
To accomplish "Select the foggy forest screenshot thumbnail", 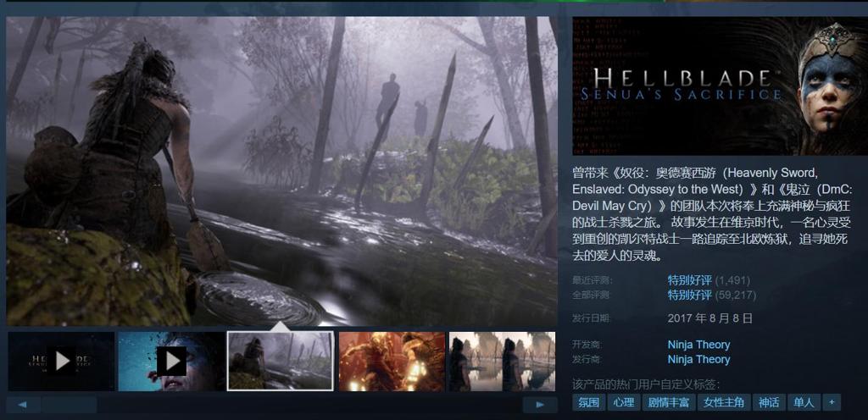I will point(281,361).
